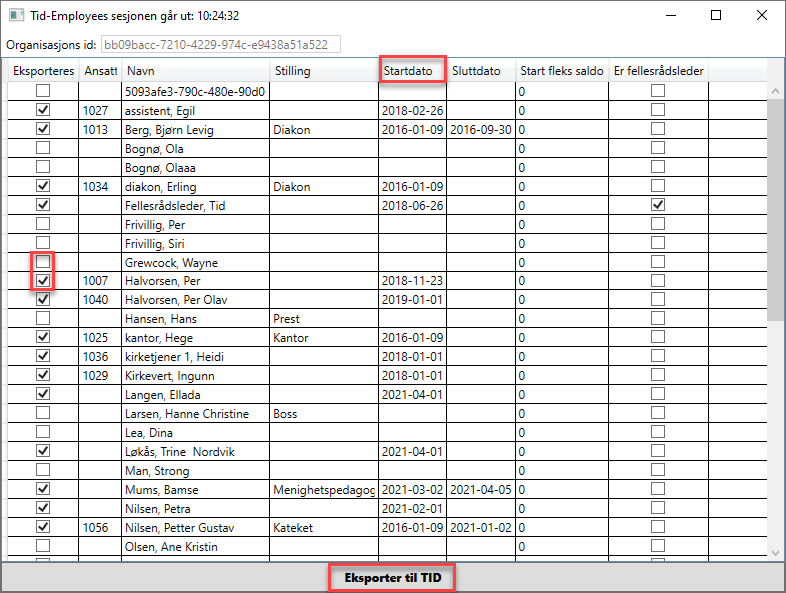
Task: Click employee number 1034
Action: coord(100,186)
